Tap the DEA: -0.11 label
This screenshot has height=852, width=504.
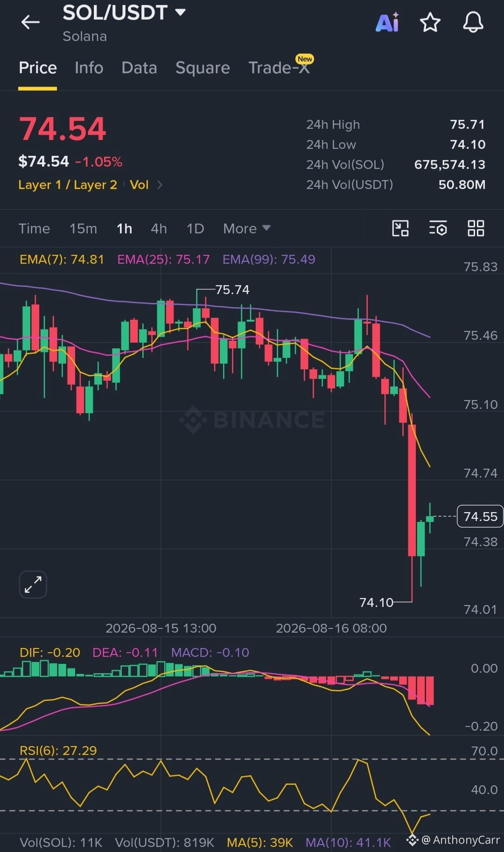coord(125,653)
